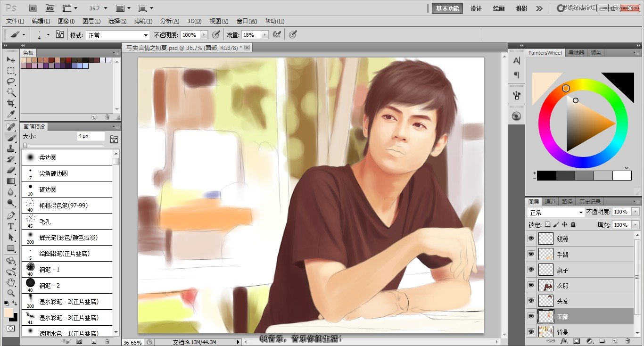This screenshot has height=346, width=644.
Task: Select the Rectangular Marquee tool
Action: [x=11, y=71]
